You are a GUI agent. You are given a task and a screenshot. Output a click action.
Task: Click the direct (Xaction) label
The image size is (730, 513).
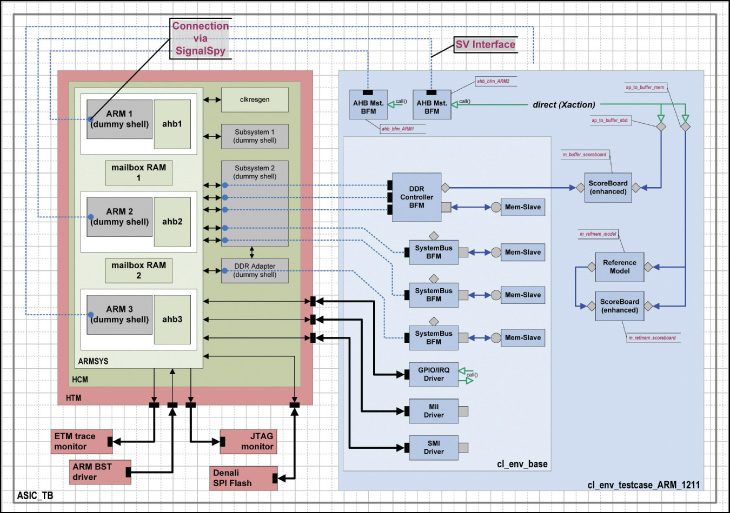(564, 105)
